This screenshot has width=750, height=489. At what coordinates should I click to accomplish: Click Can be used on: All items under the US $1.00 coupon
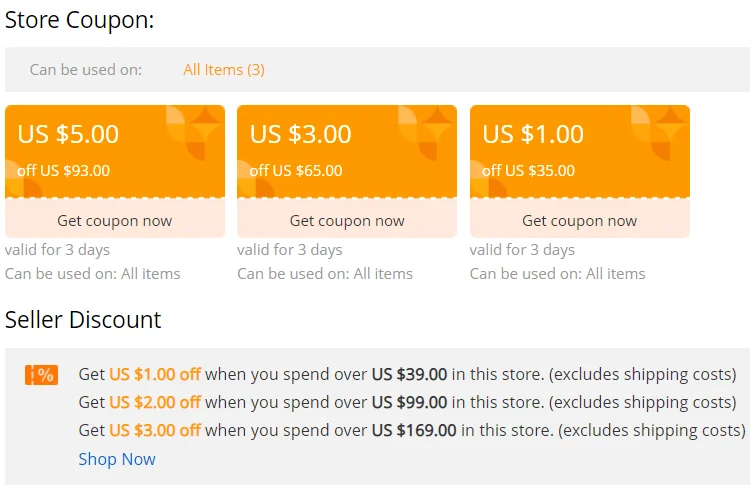557,273
